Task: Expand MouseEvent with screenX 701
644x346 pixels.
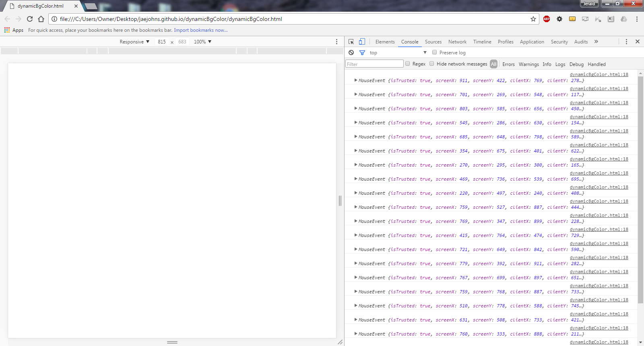Action: pos(356,94)
